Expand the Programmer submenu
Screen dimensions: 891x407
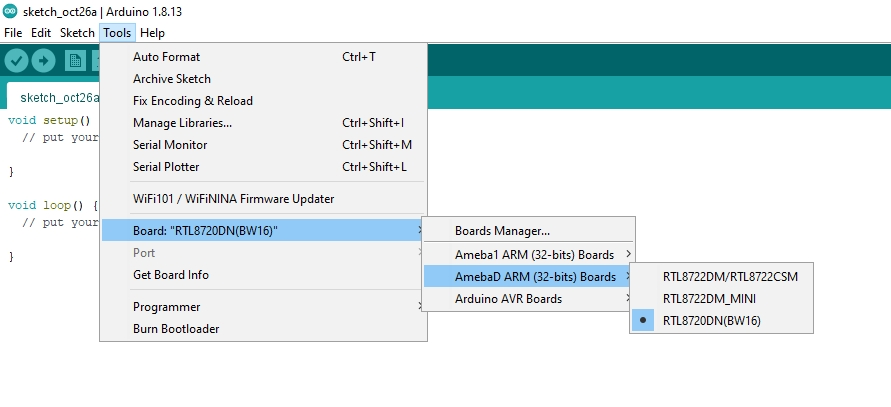click(264, 307)
